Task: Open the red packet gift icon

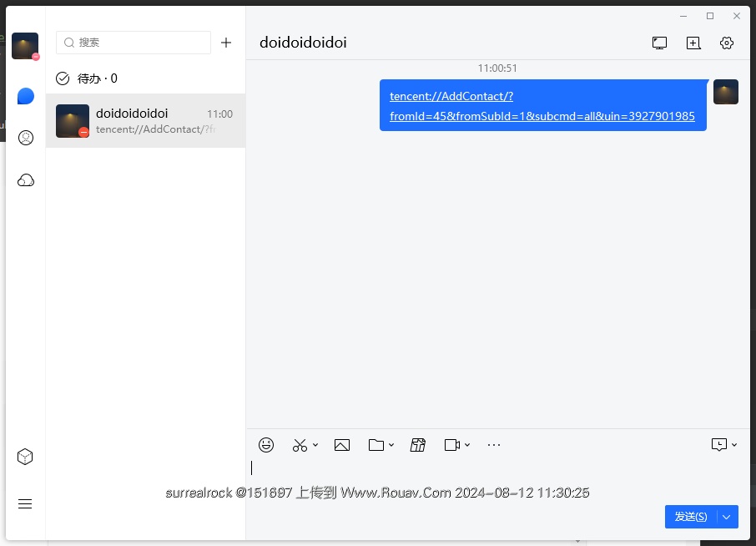Action: pyautogui.click(x=418, y=445)
